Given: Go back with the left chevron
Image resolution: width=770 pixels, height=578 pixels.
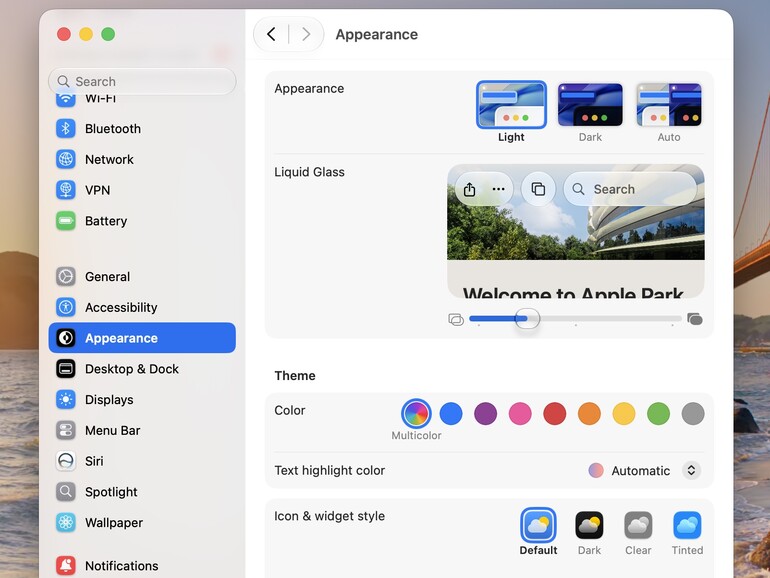Looking at the screenshot, I should pos(271,34).
